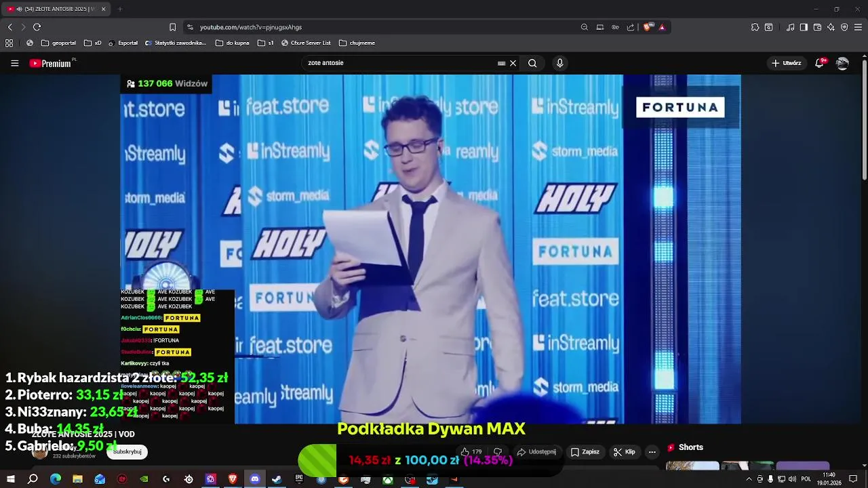The image size is (868, 488).
Task: Open the do kupna bookmark folder
Action: pos(232,43)
